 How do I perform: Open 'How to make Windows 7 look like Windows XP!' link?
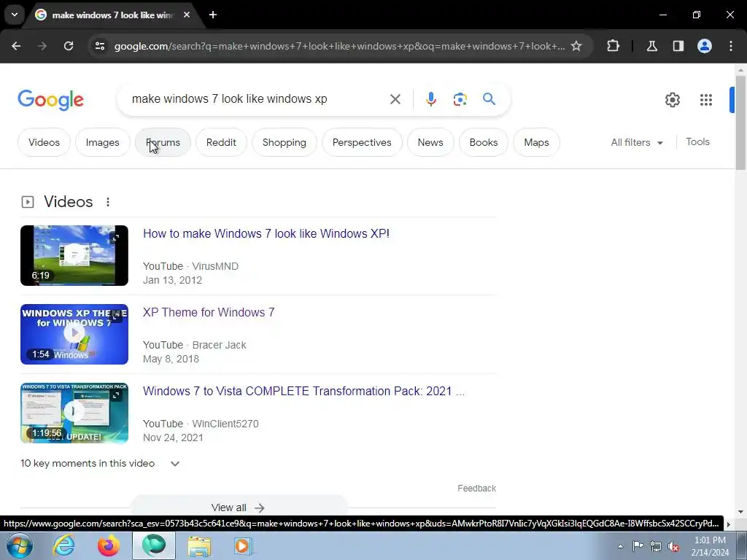pyautogui.click(x=266, y=234)
